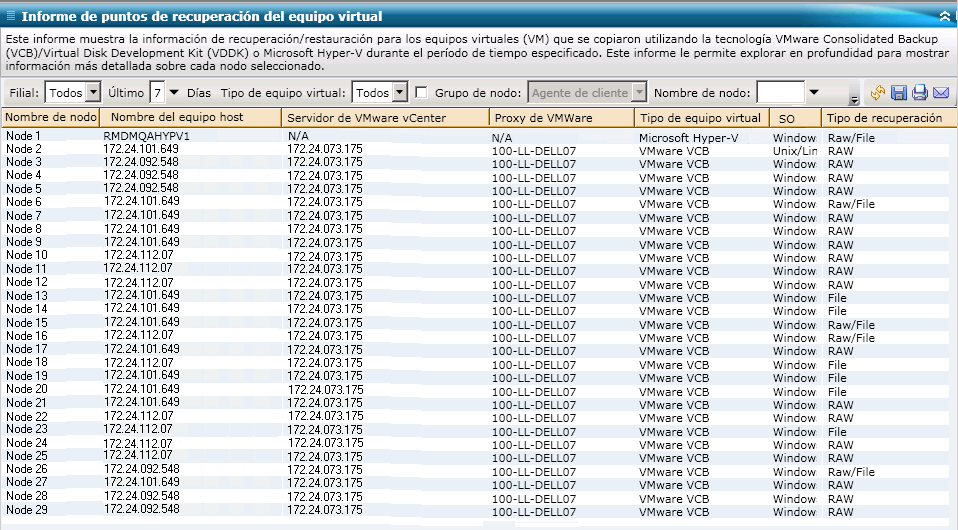Select the Node 3 row
This screenshot has width=958, height=530.
click(x=24, y=162)
